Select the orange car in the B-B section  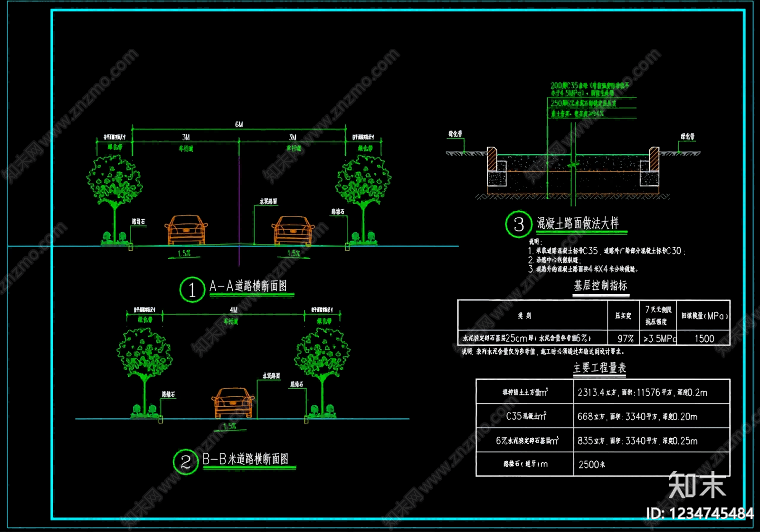click(233, 402)
